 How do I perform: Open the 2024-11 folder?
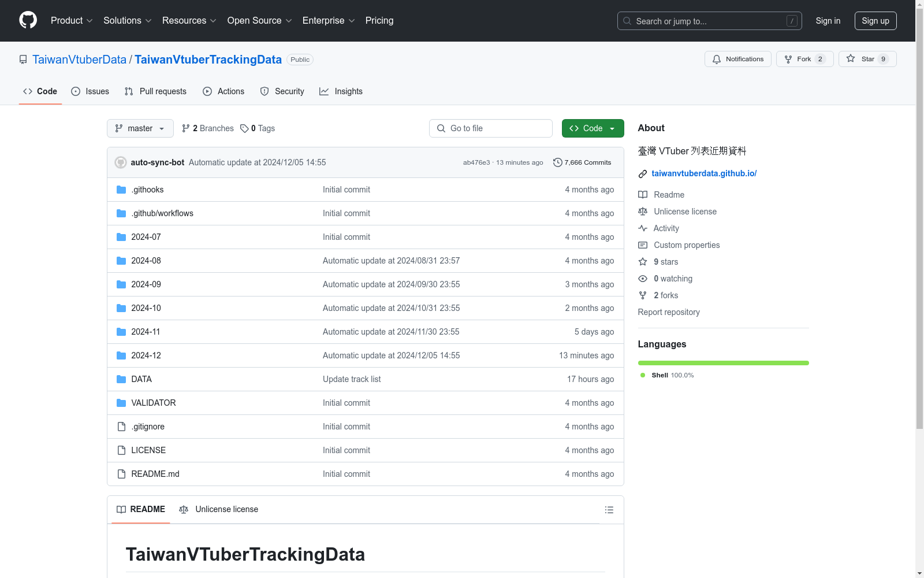tap(146, 332)
